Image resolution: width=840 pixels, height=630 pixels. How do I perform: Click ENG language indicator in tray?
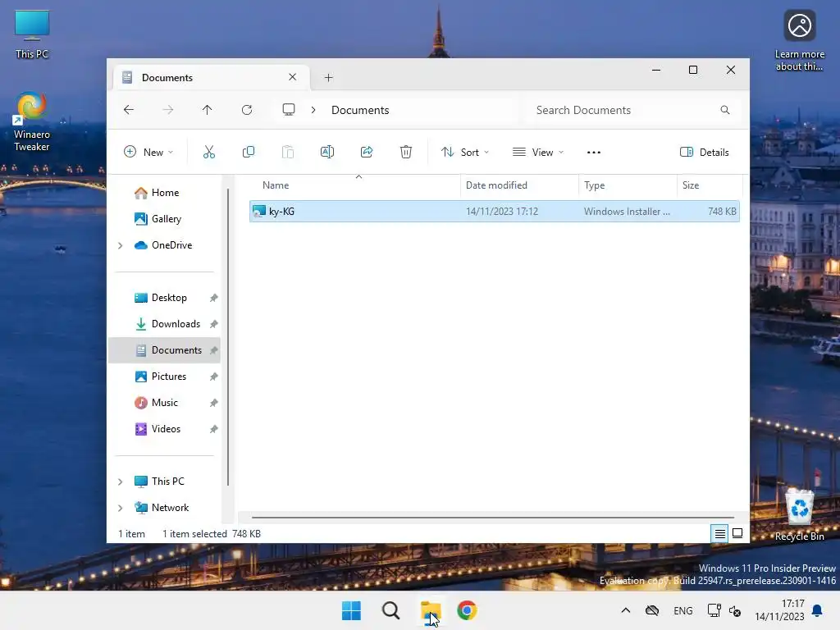[x=683, y=610]
